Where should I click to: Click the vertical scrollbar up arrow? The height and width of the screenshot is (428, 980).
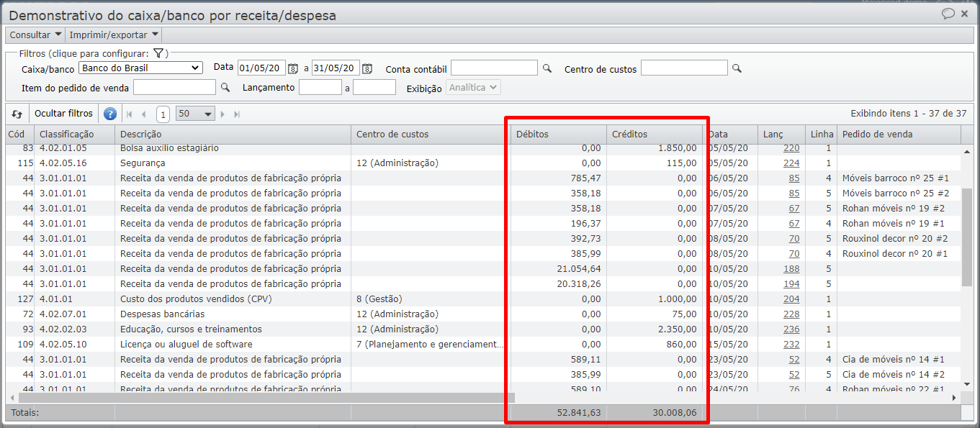coord(967,152)
